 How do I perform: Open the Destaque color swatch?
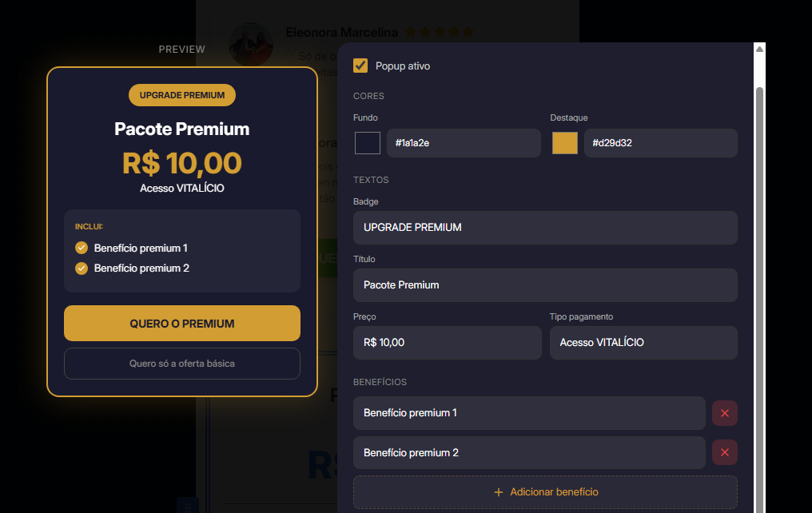(x=565, y=143)
